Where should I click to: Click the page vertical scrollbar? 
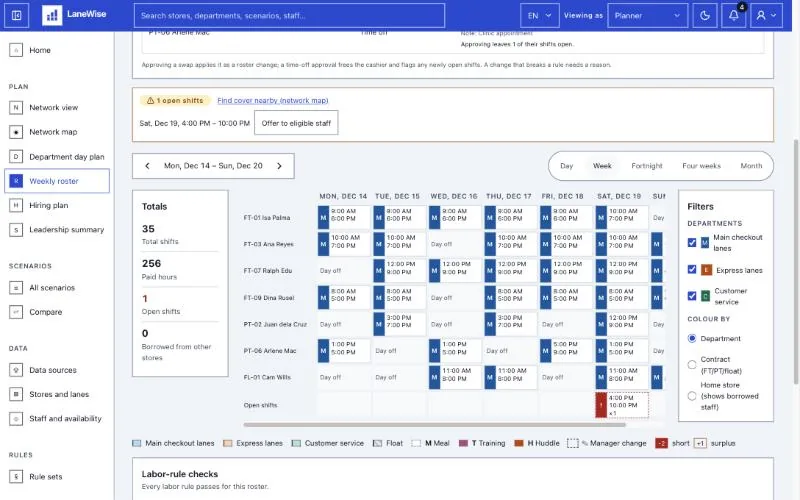(796, 261)
